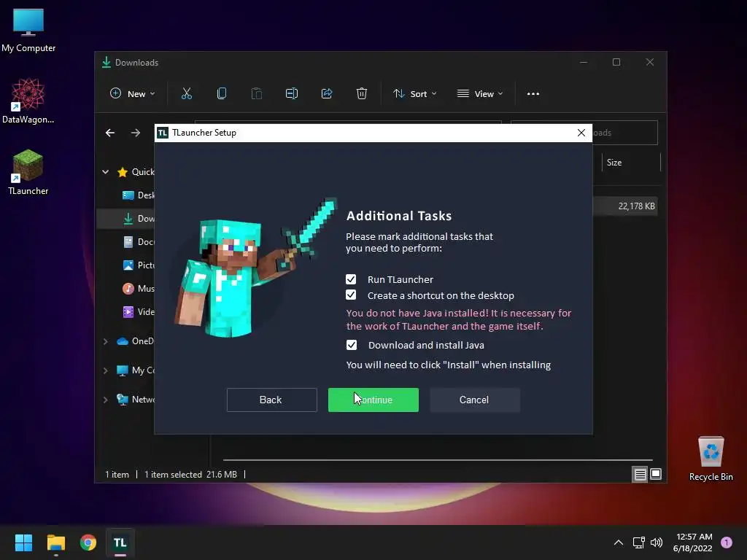Click the green Continue button
The height and width of the screenshot is (560, 747).
pyautogui.click(x=373, y=400)
